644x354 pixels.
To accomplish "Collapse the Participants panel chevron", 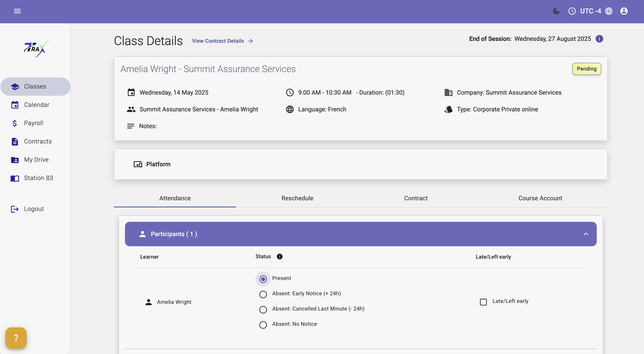I will 586,234.
